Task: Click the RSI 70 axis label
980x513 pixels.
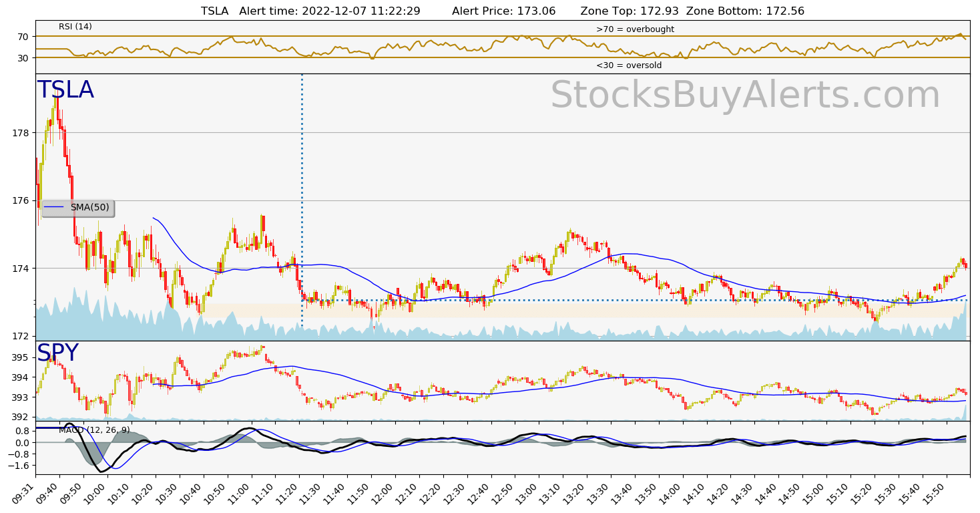Action: (x=23, y=37)
